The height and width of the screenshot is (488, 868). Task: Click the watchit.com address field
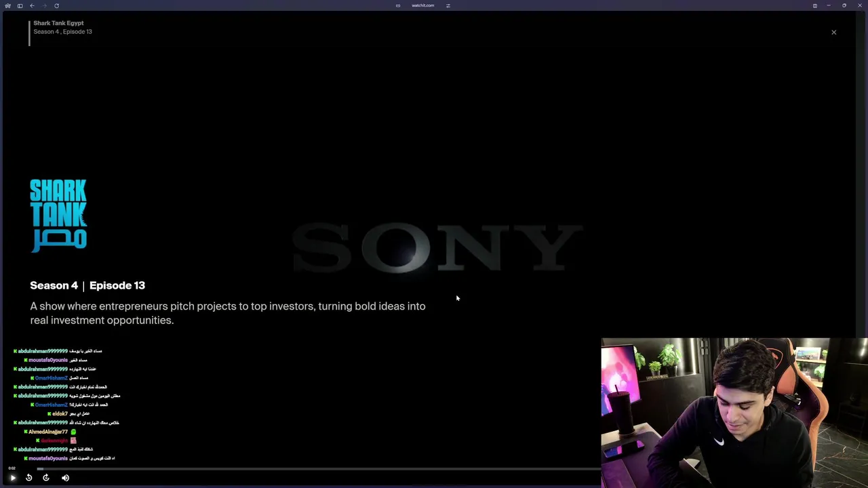coord(422,5)
